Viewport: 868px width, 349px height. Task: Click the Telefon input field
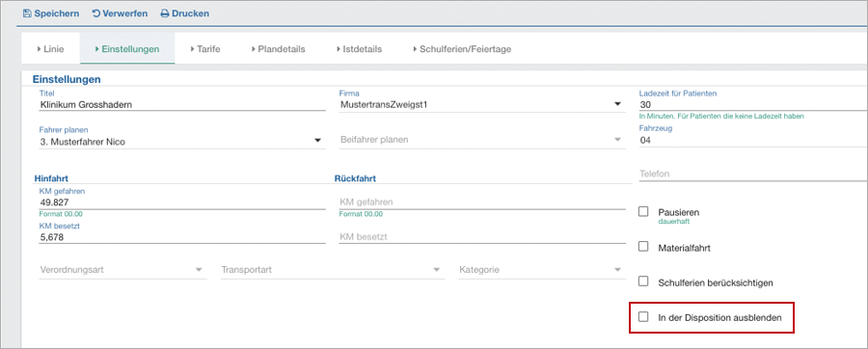[x=753, y=174]
